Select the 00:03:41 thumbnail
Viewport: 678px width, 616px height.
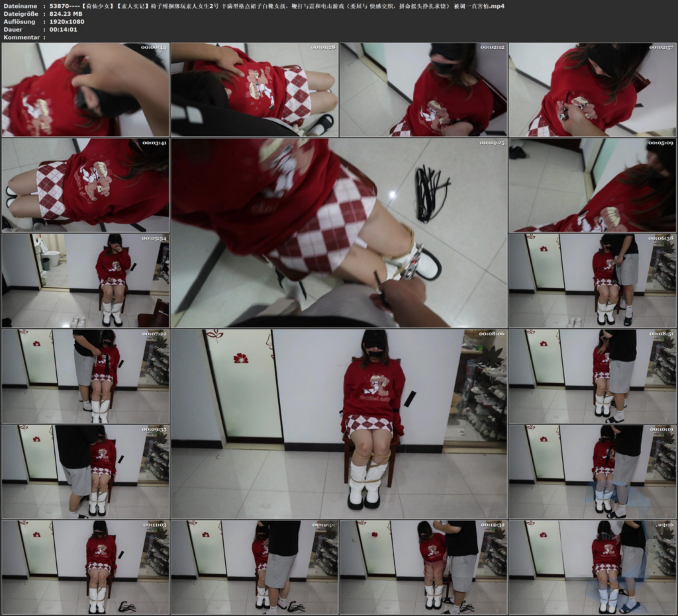(x=85, y=185)
